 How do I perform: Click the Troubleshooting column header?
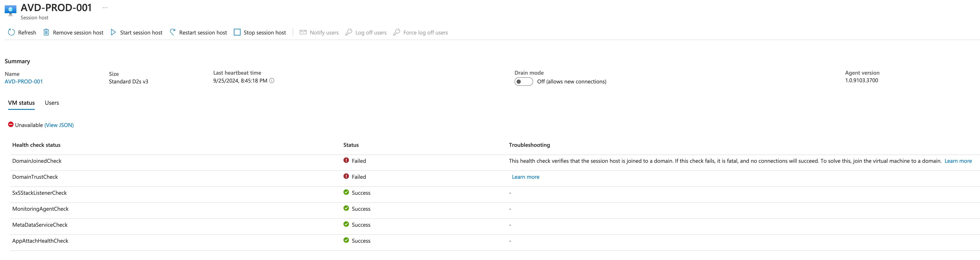pyautogui.click(x=529, y=145)
